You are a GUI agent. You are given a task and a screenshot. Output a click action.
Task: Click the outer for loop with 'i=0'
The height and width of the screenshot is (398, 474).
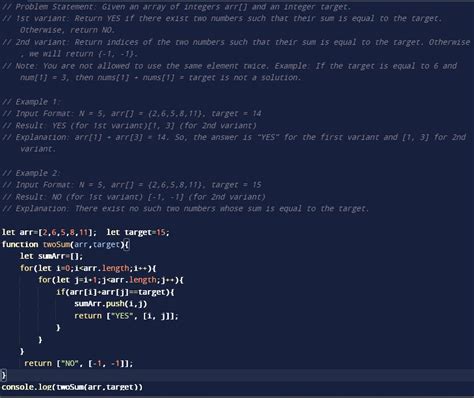click(88, 268)
